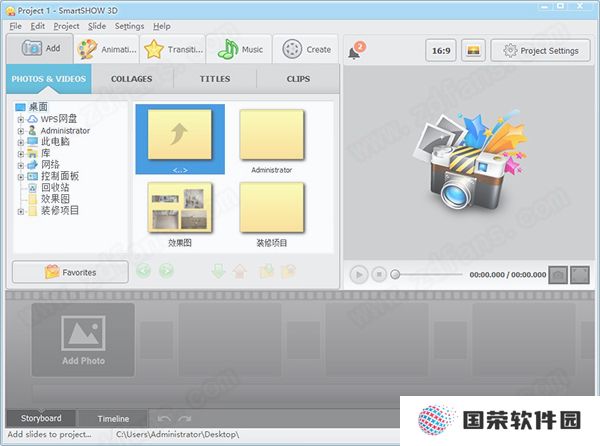Stop the slideshow preview
The height and width of the screenshot is (446, 600).
[x=379, y=275]
